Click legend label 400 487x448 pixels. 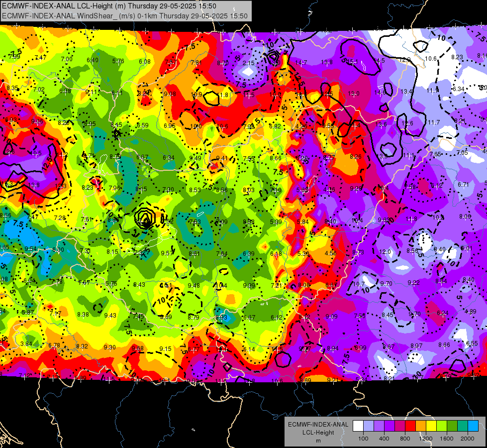tap(384, 439)
